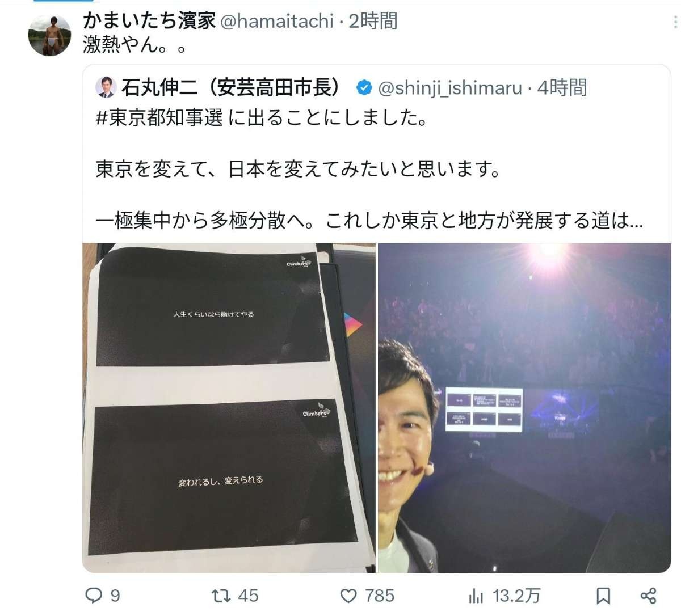Viewport: 681px width, 616px height.
Task: Like the tweet with heart icon
Action: click(x=348, y=596)
